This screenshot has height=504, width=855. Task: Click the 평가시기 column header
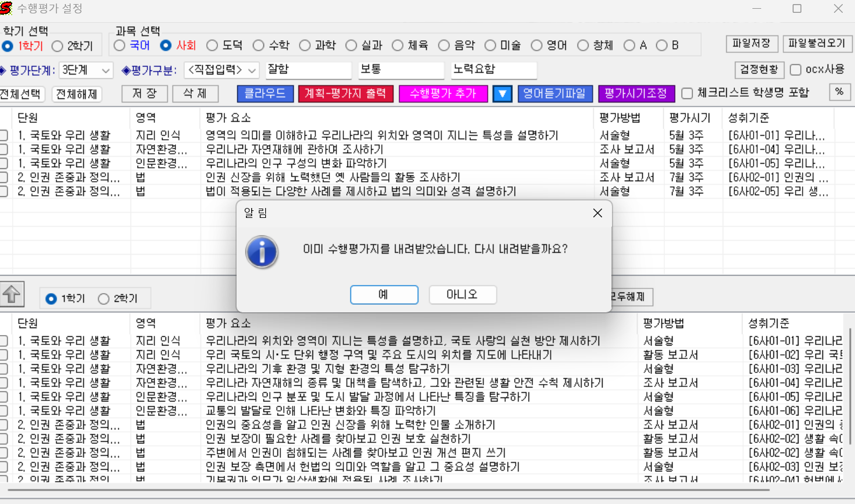pyautogui.click(x=689, y=118)
